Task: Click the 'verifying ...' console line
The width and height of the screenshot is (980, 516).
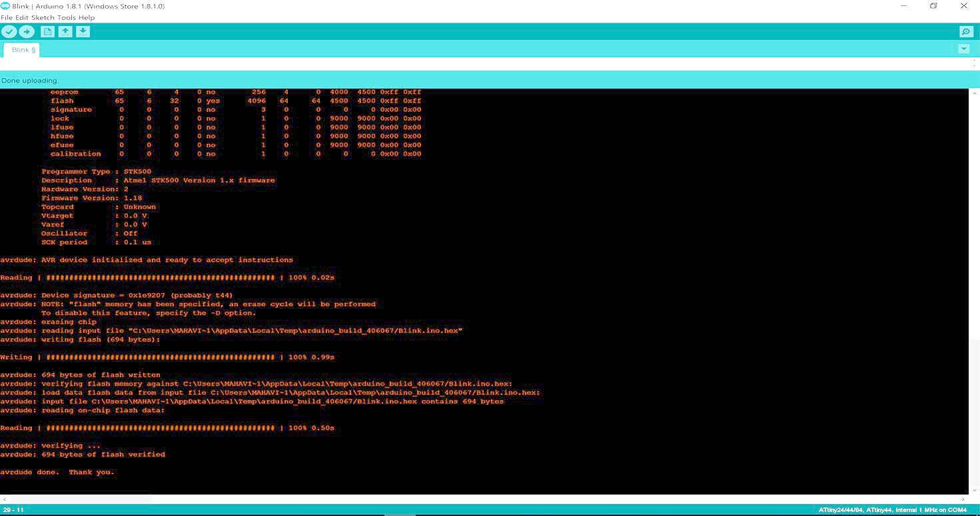Action: pyautogui.click(x=51, y=445)
